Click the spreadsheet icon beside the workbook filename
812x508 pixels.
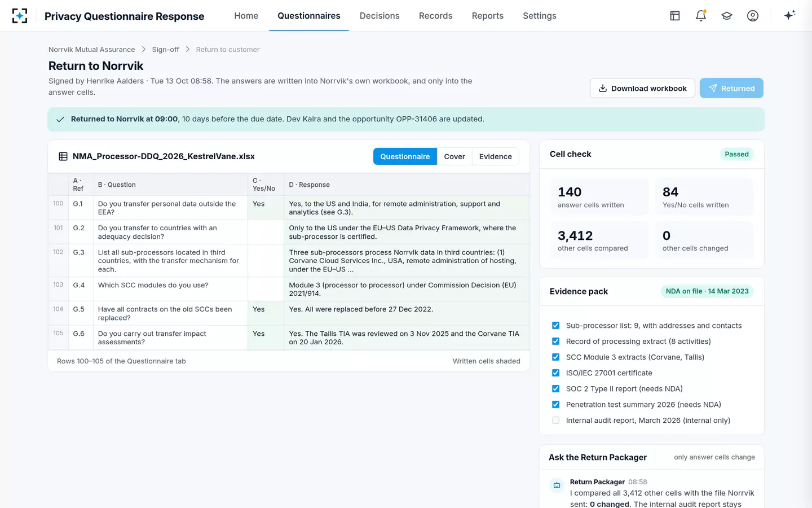tap(63, 156)
